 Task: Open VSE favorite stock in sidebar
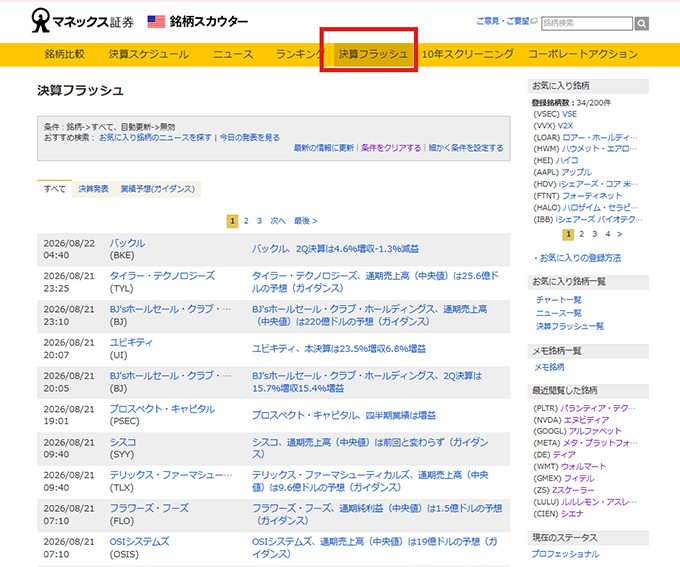(569, 114)
